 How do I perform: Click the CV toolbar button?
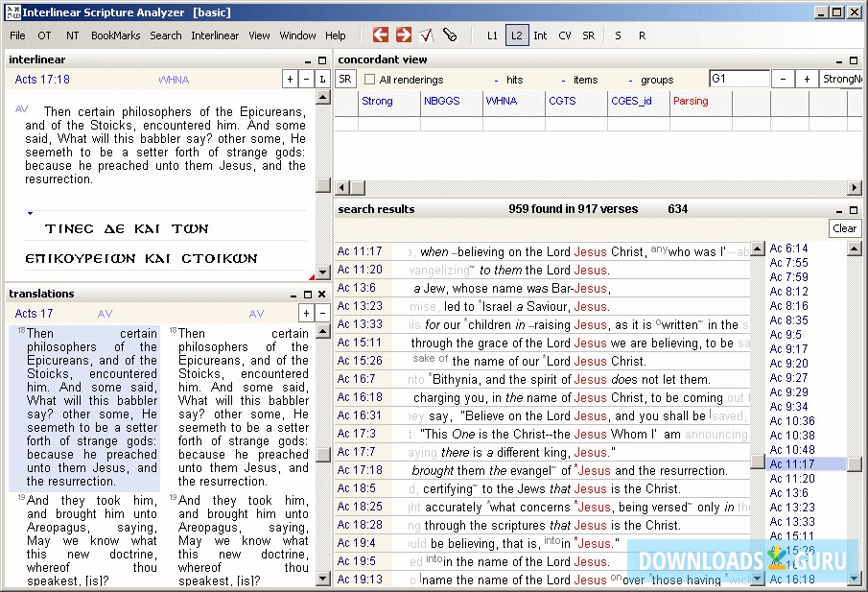[565, 36]
